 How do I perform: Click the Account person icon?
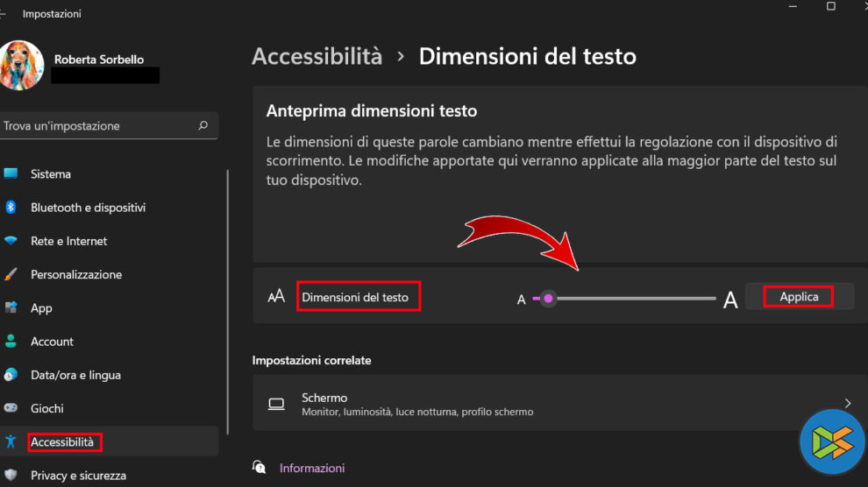click(11, 341)
